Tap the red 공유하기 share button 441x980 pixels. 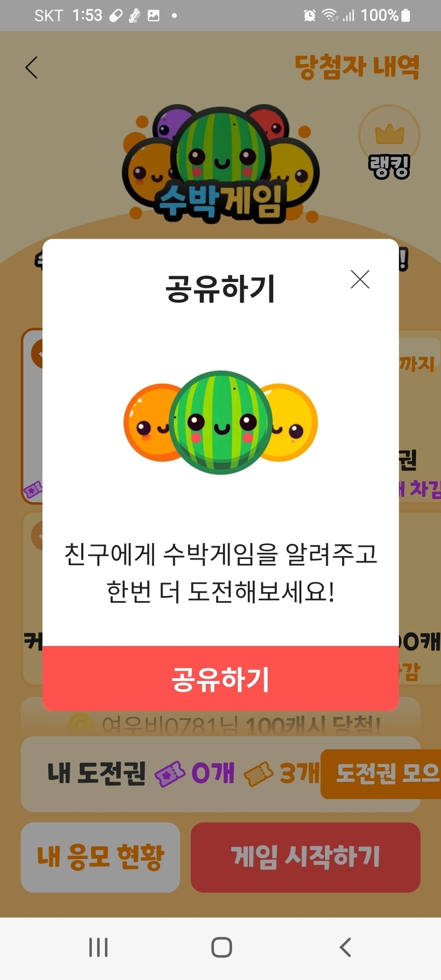(220, 679)
